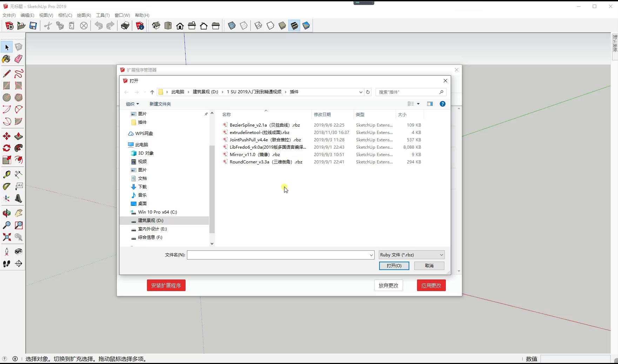Select WPS网盘 in navigation pane
This screenshot has width=618, height=364.
point(144,133)
